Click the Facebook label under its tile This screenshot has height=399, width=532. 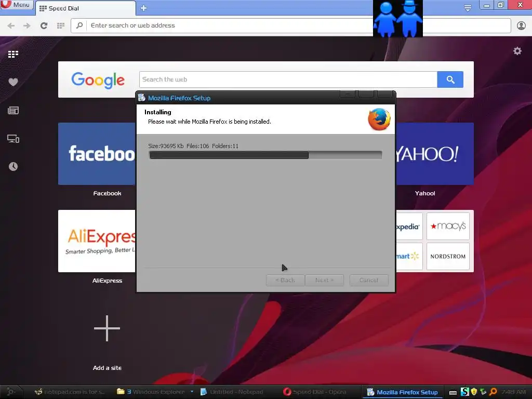[107, 193]
